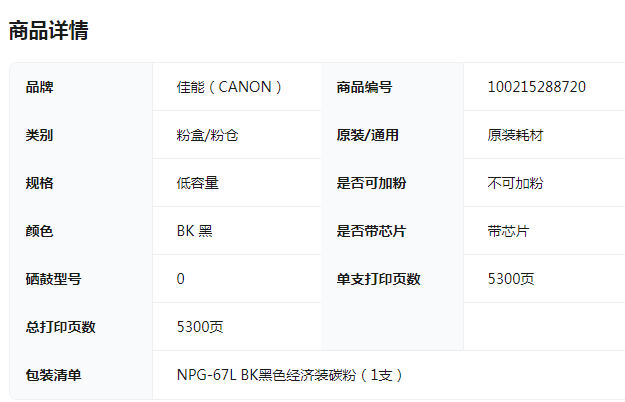This screenshot has width=625, height=402.
Task: Select the 佳能（CANON）brand value
Action: point(230,87)
